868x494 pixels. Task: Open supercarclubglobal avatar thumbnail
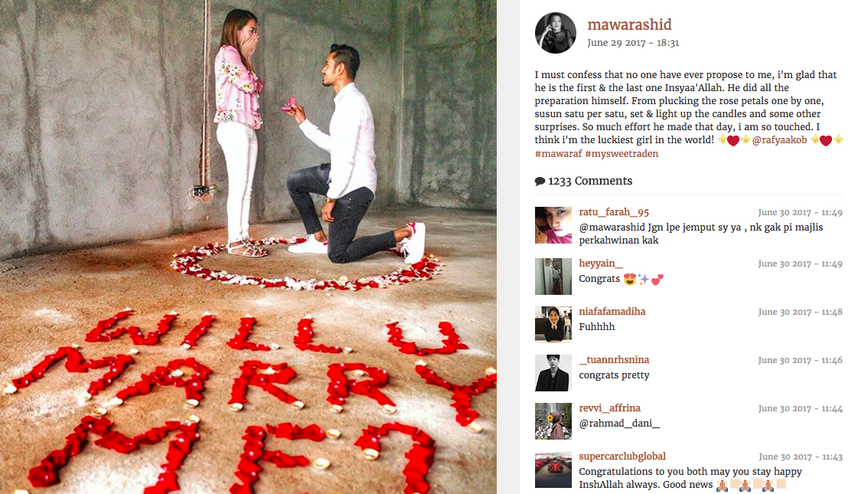[553, 470]
